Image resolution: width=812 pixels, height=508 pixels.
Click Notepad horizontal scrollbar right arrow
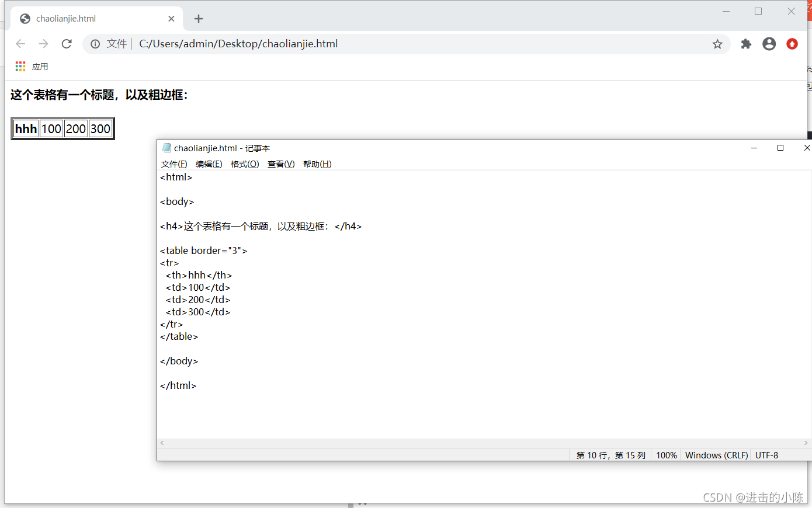pyautogui.click(x=806, y=443)
